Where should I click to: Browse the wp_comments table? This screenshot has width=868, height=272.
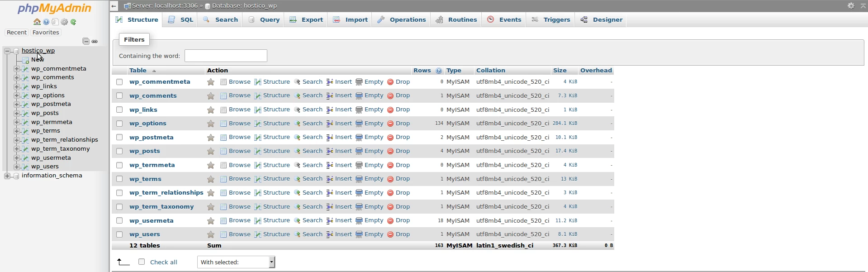[x=235, y=95]
